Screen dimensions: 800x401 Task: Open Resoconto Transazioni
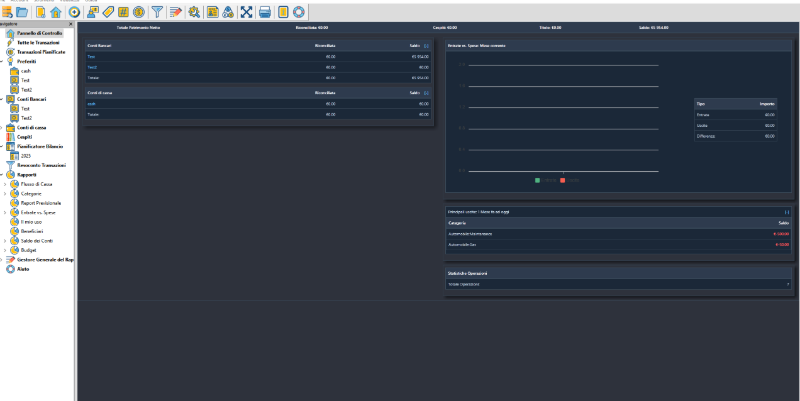tap(41, 165)
